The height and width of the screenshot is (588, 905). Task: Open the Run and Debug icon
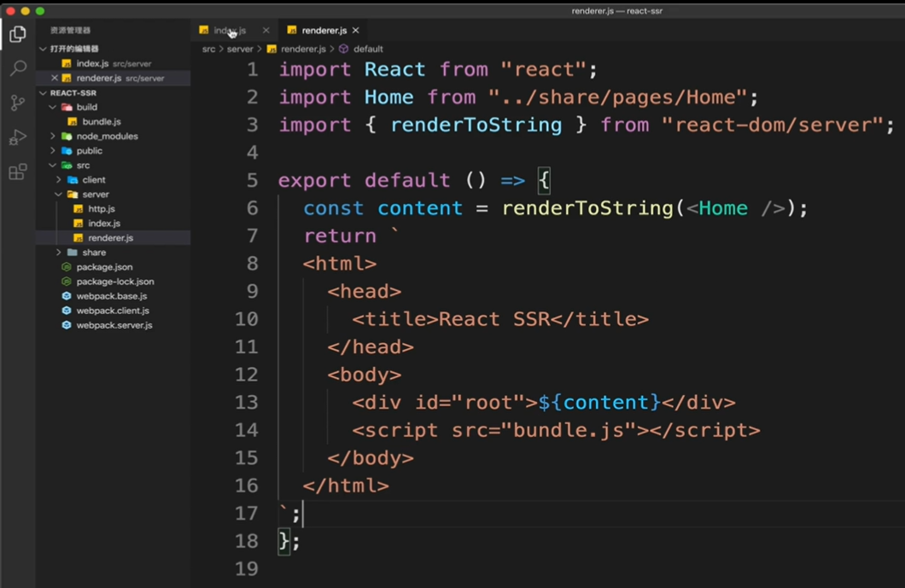point(18,137)
